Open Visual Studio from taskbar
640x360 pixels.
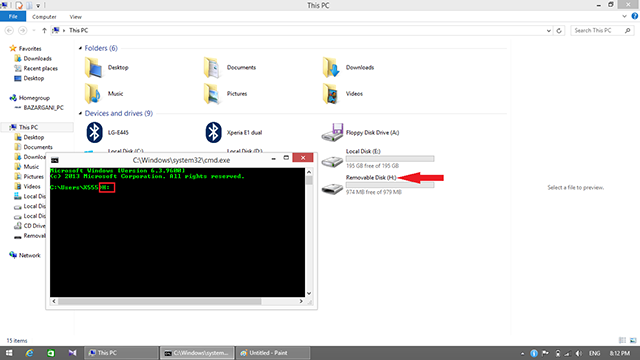tap(72, 353)
